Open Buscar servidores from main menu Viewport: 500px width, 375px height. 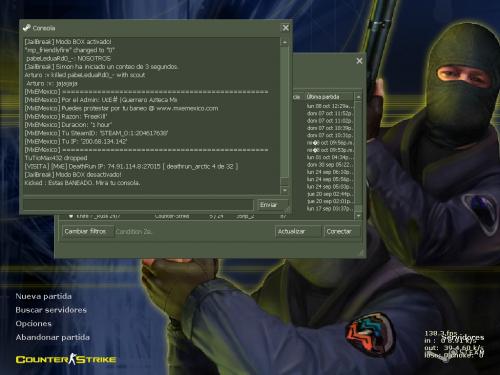coord(51,310)
